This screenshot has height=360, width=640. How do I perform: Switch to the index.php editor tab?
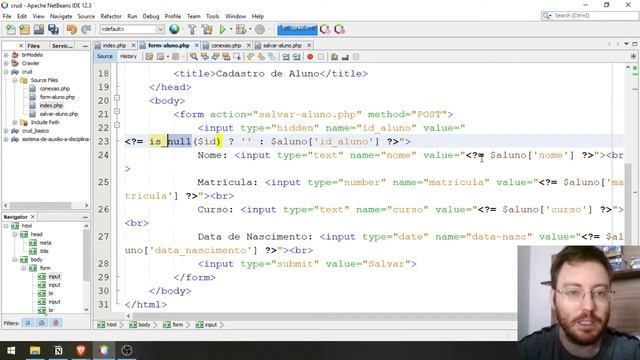coord(114,45)
